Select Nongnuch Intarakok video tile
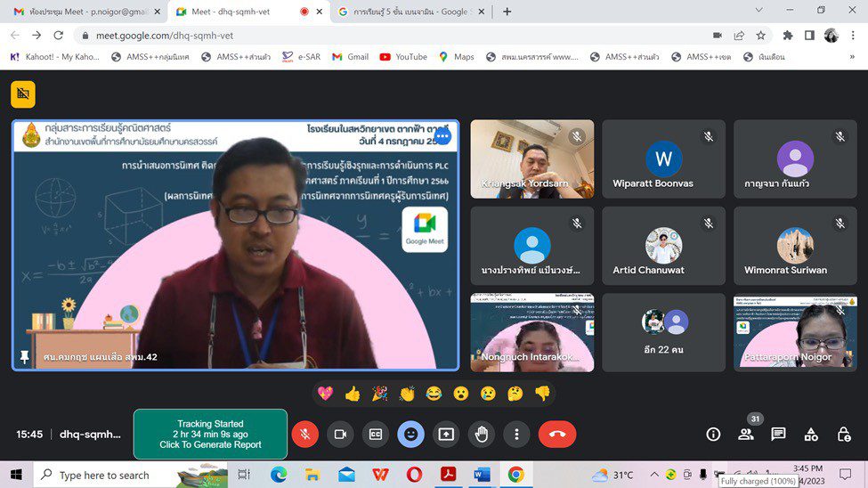The width and height of the screenshot is (868, 488). [532, 332]
